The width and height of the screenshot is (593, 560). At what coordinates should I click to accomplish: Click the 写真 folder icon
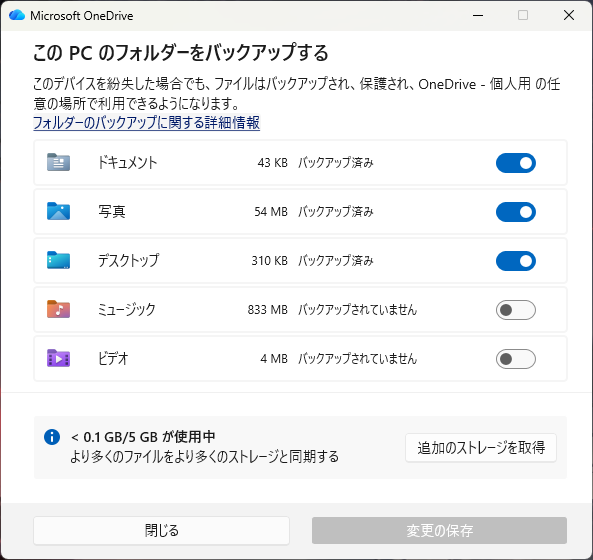pyautogui.click(x=58, y=211)
